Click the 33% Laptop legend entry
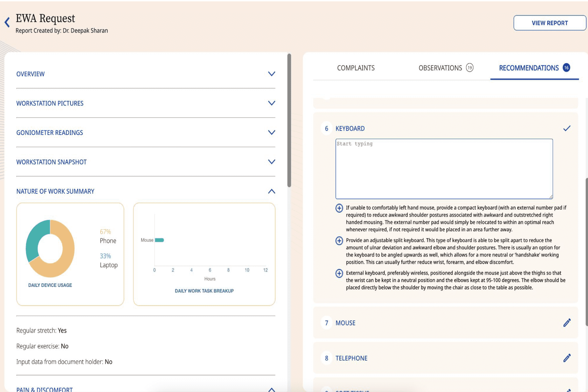Screen dimensions: 588x392 pos(109,260)
